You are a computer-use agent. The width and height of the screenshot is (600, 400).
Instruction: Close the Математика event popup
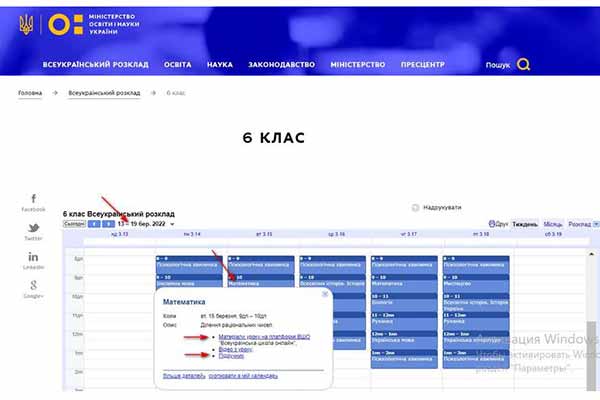coord(324,295)
